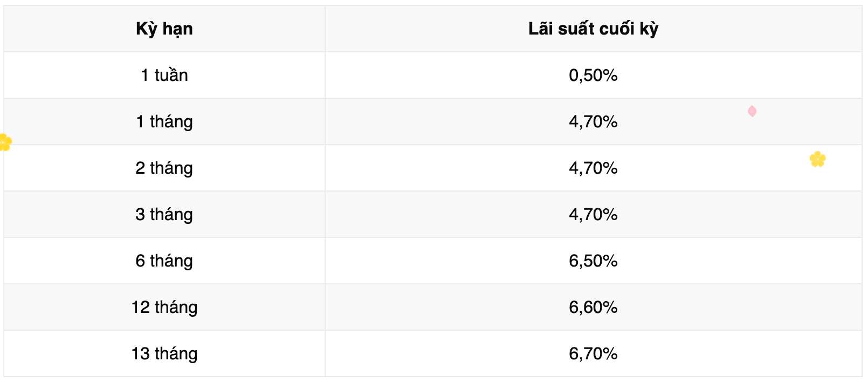The width and height of the screenshot is (868, 382).
Task: Click the 6,60% interest rate value
Action: click(593, 307)
